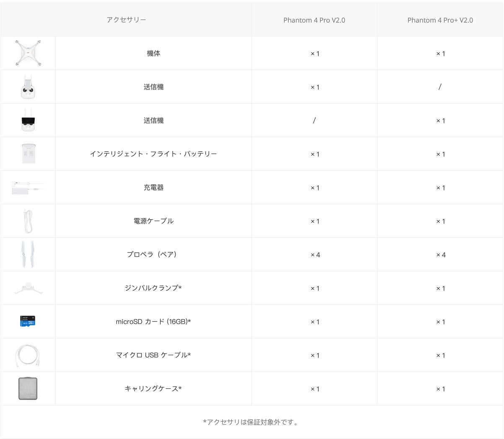This screenshot has width=504, height=439.
Task: Click the slash for screen controller under Pro V2.0
Action: (x=314, y=120)
